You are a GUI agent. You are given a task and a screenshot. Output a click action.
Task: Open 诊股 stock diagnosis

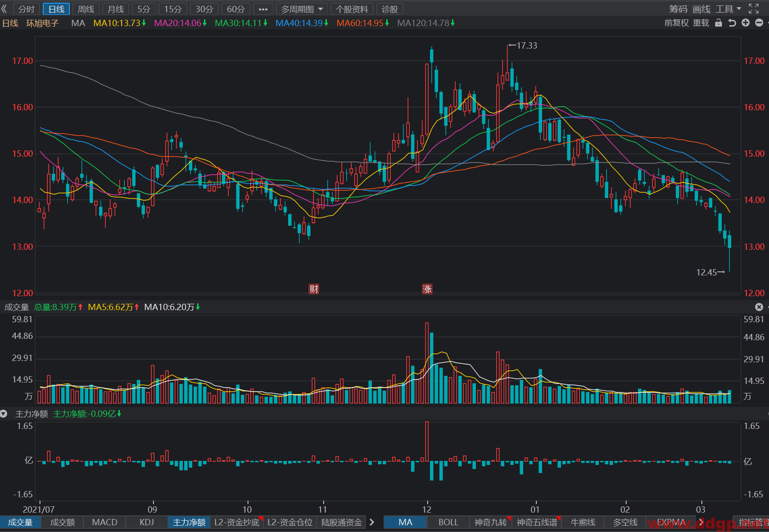click(x=389, y=9)
